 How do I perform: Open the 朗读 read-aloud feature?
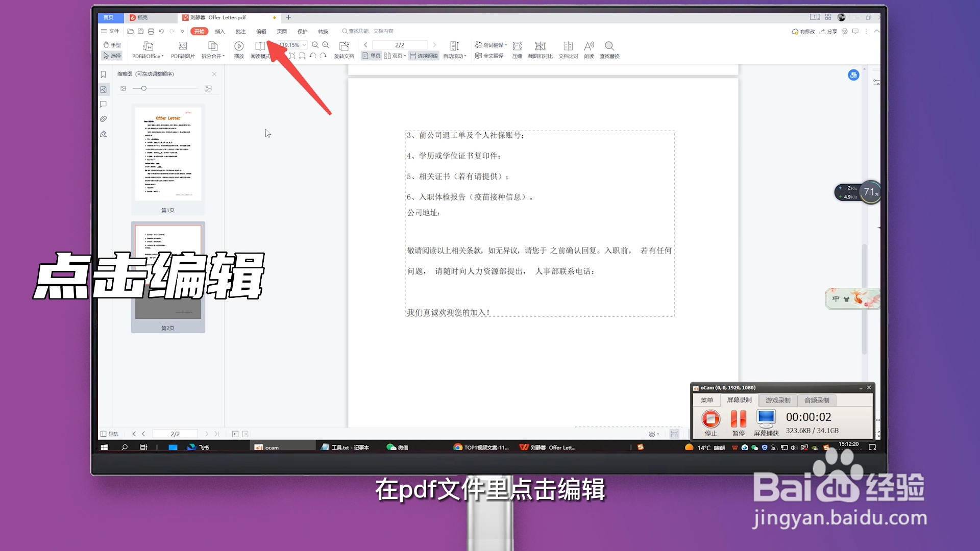coord(590,48)
